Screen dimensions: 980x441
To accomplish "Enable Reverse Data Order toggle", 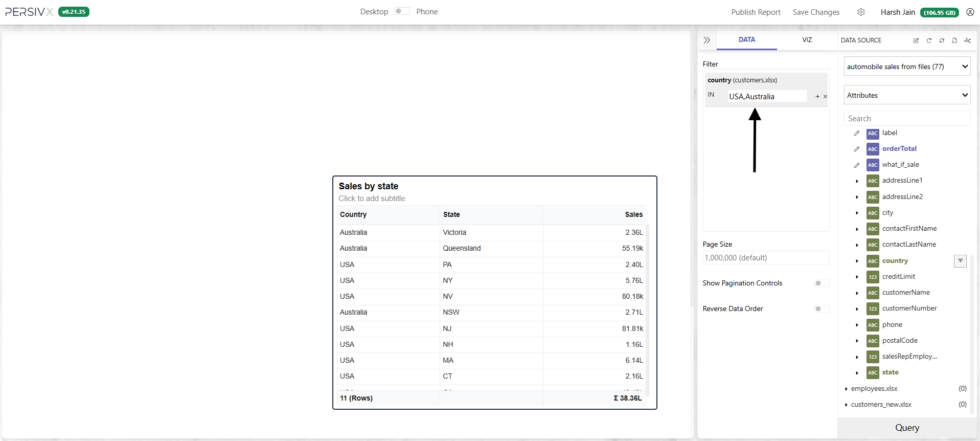I will click(x=822, y=308).
